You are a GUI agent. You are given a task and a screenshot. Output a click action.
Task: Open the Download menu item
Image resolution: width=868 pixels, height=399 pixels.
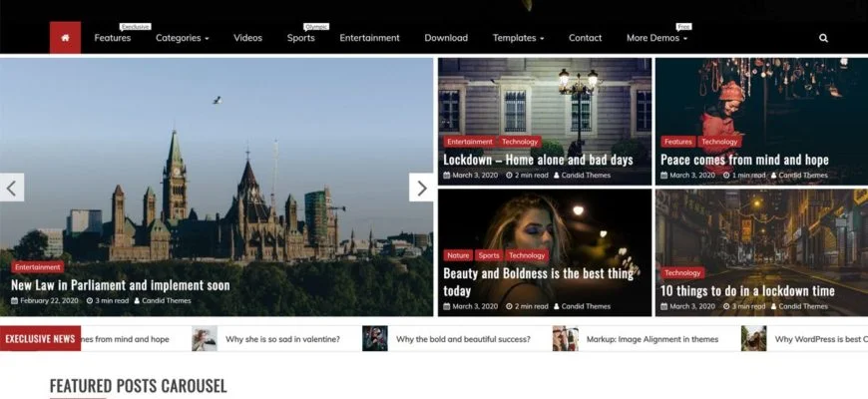tap(446, 38)
